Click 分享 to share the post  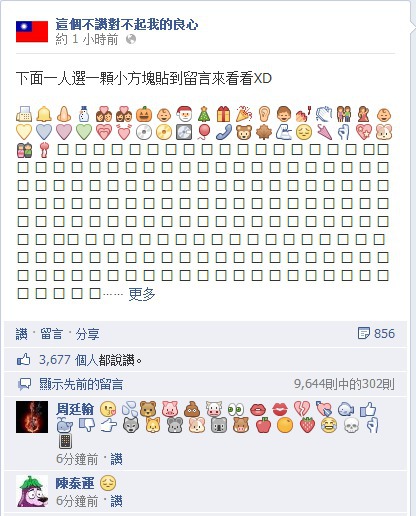click(x=87, y=334)
